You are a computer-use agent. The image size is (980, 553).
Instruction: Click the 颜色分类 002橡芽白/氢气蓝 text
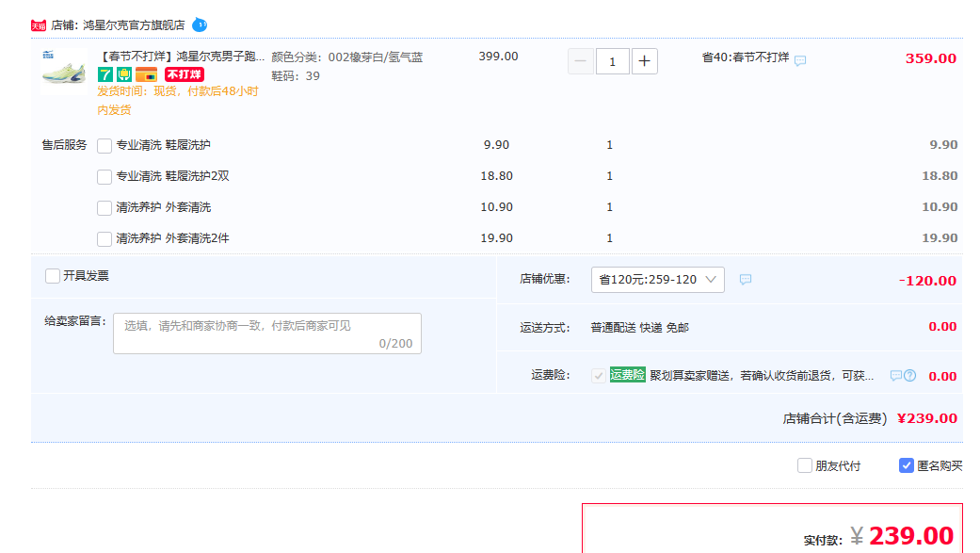coord(346,57)
